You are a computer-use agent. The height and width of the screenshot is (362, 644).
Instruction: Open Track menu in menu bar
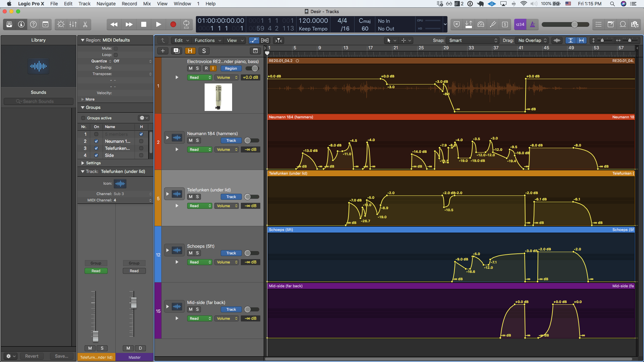[x=85, y=4]
